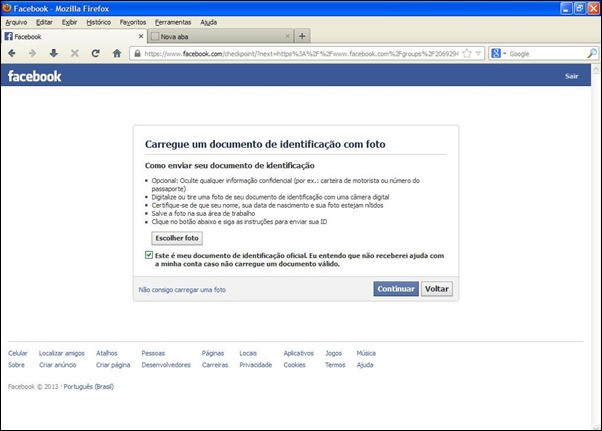Reload the page with the refresh icon

96,53
